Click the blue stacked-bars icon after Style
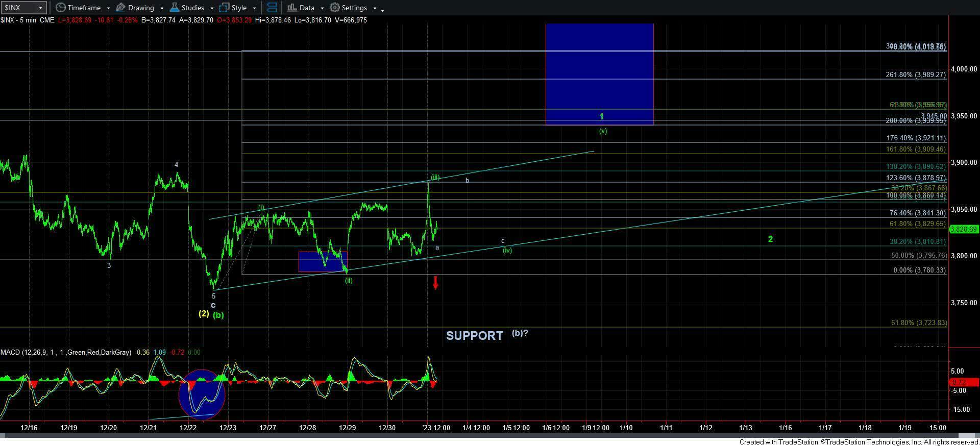 (272, 8)
